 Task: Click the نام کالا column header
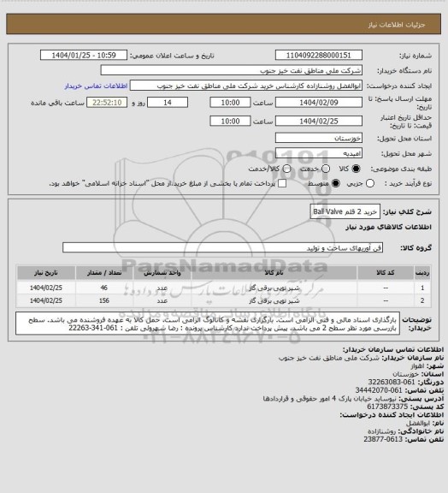pos(274,272)
